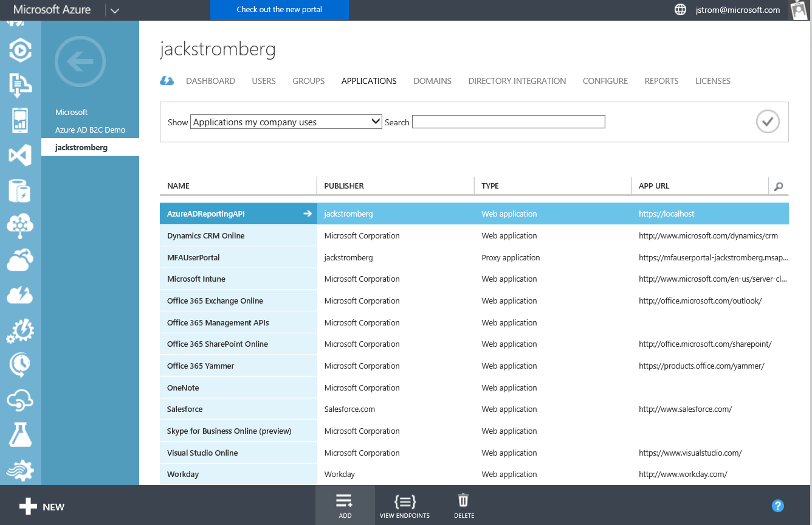Click Add application in bottom bar

(x=345, y=506)
